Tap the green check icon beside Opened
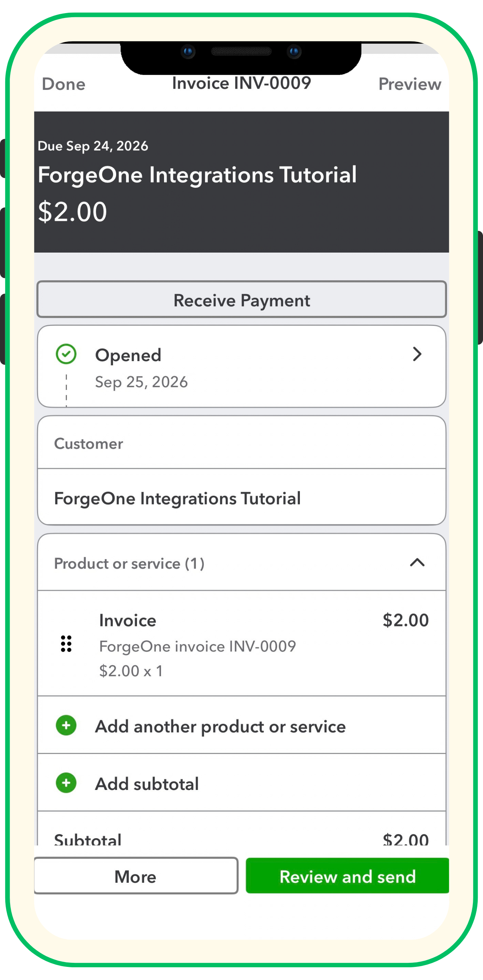The height and width of the screenshot is (980, 483). (66, 354)
